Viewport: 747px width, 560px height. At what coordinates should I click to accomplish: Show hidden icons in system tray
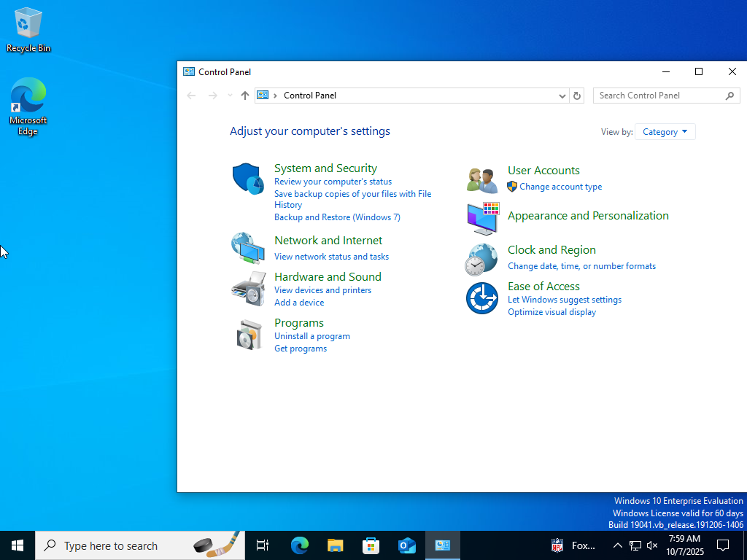click(617, 545)
